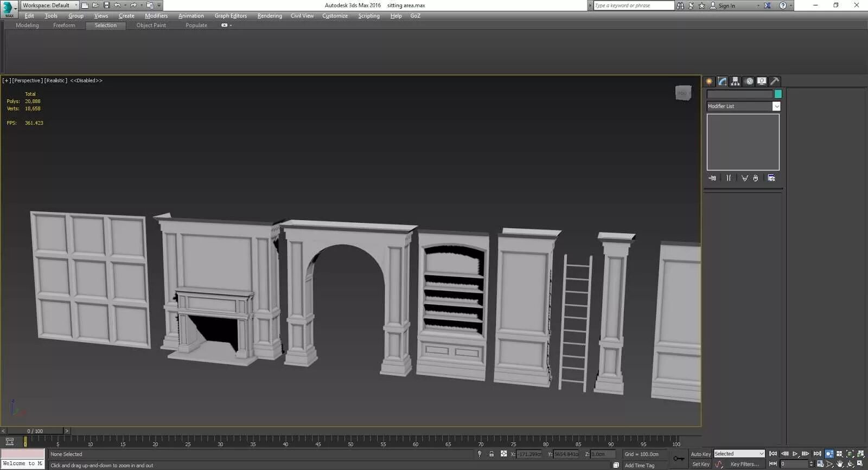Open the Rendering menu
Screen dimensions: 868x470
(x=270, y=16)
